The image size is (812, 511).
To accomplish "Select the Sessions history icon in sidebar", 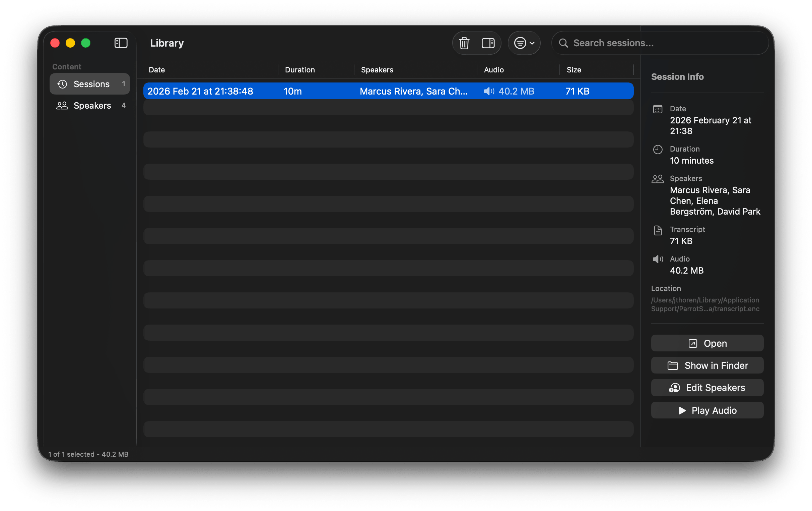I will [62, 84].
